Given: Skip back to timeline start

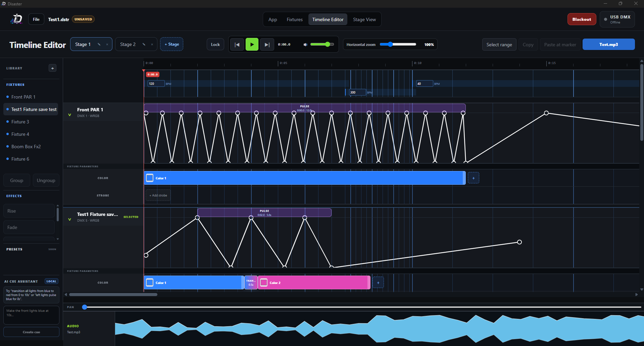Looking at the screenshot, I should click(x=237, y=44).
